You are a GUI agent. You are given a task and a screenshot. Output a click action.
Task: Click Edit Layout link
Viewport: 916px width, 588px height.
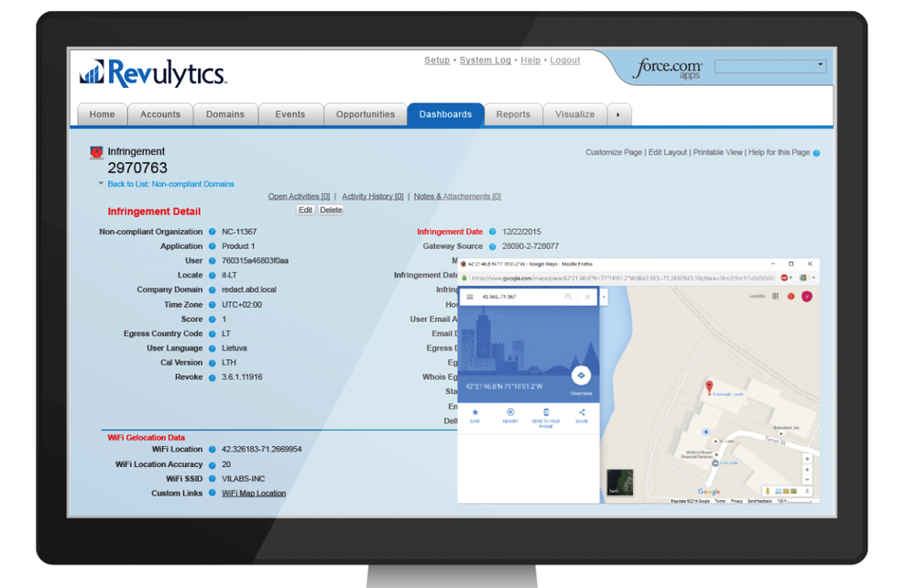(667, 152)
